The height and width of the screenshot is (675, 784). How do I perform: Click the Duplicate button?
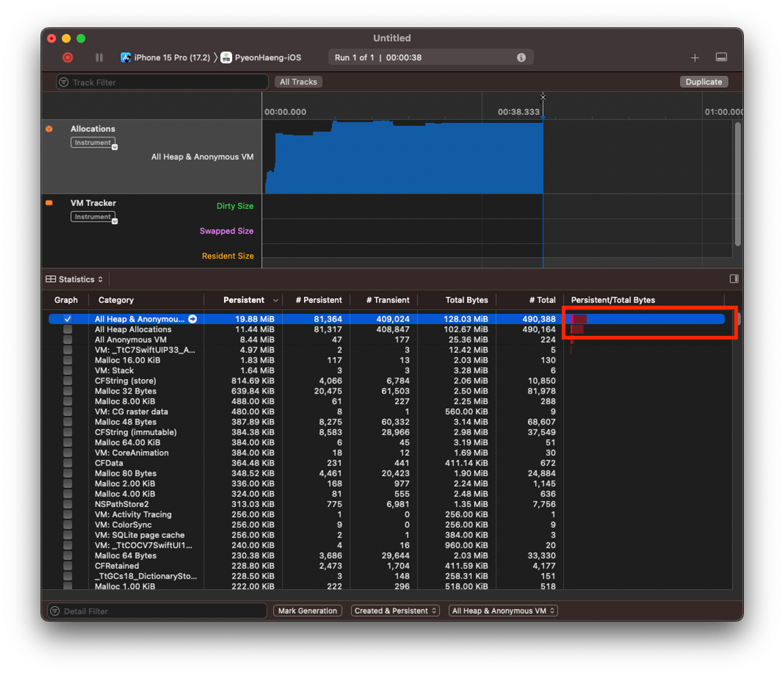704,82
